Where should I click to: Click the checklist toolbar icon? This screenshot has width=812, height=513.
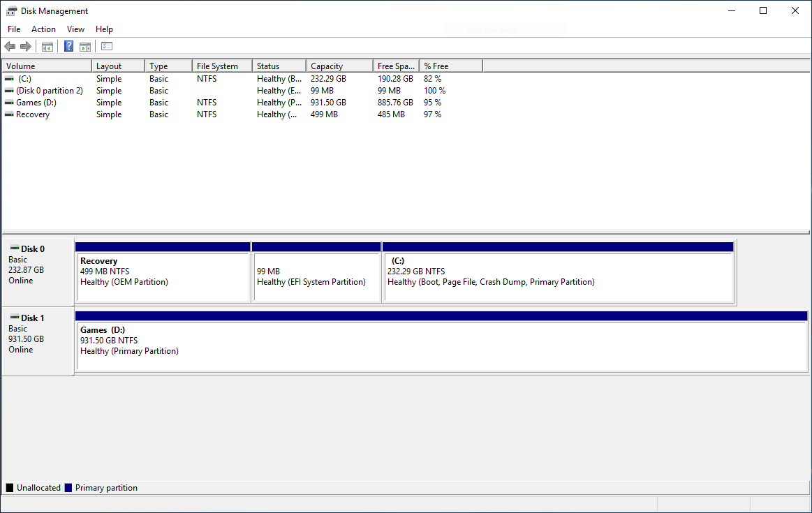106,46
